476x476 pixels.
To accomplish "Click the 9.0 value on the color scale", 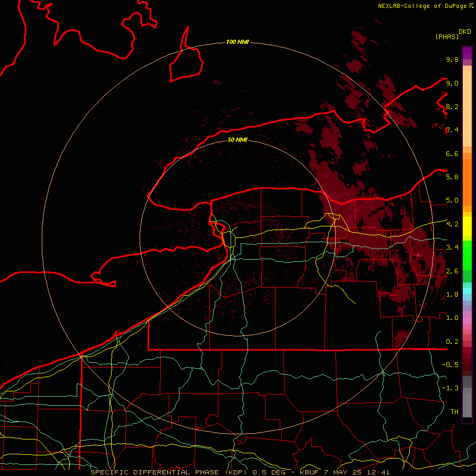I will (x=452, y=83).
